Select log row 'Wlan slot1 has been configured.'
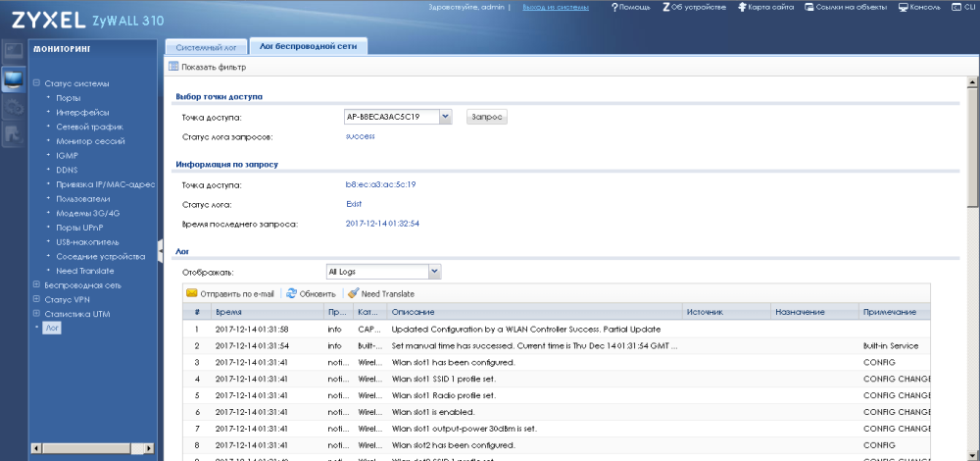The image size is (980, 461). click(x=557, y=362)
